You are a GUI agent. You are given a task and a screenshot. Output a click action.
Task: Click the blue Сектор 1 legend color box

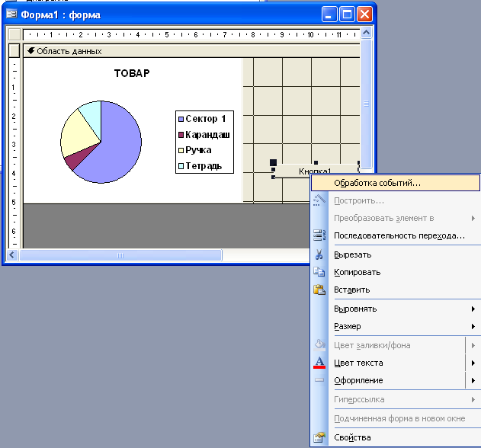click(181, 119)
